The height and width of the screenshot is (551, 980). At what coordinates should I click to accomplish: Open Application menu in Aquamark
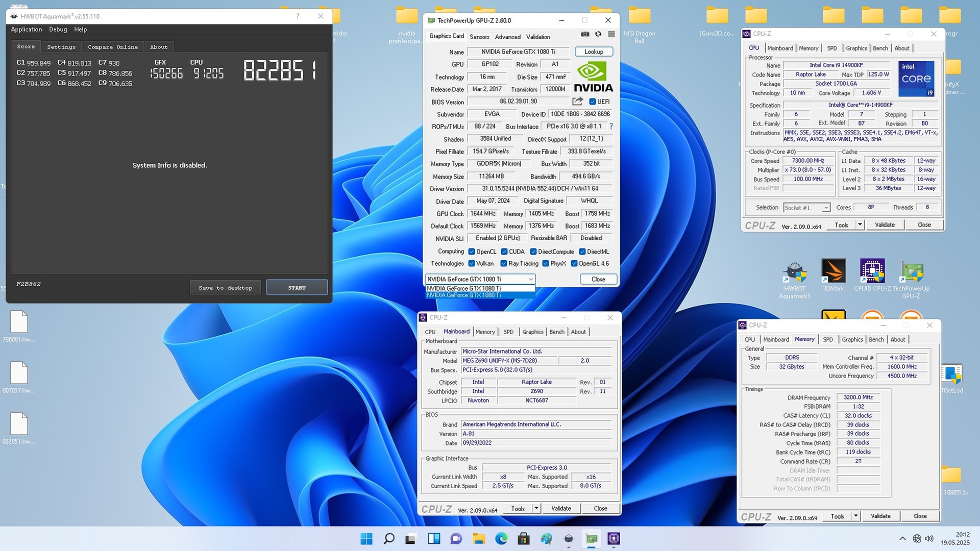tap(27, 30)
